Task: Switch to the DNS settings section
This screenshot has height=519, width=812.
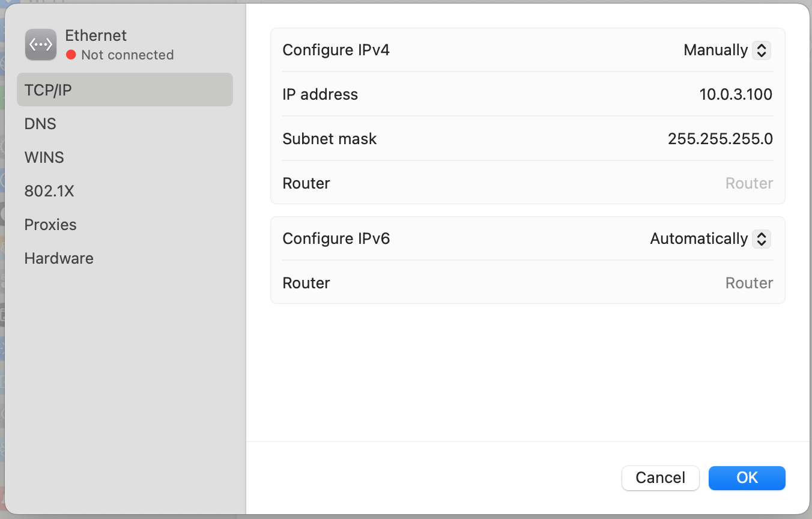Action: tap(40, 124)
